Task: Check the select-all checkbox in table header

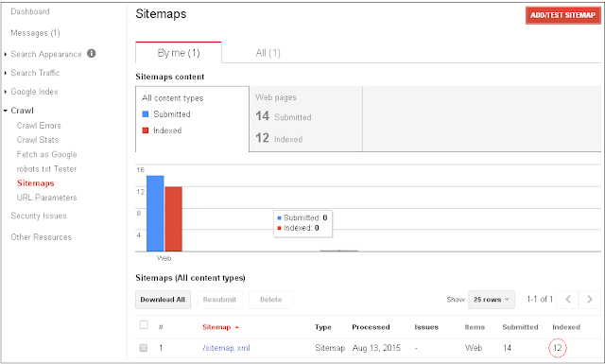Action: tap(144, 325)
